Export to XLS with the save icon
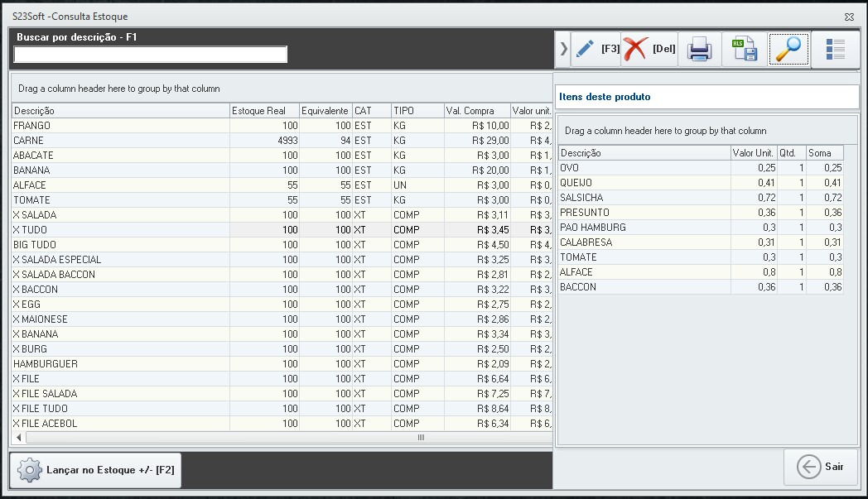868x499 pixels. pyautogui.click(x=745, y=50)
